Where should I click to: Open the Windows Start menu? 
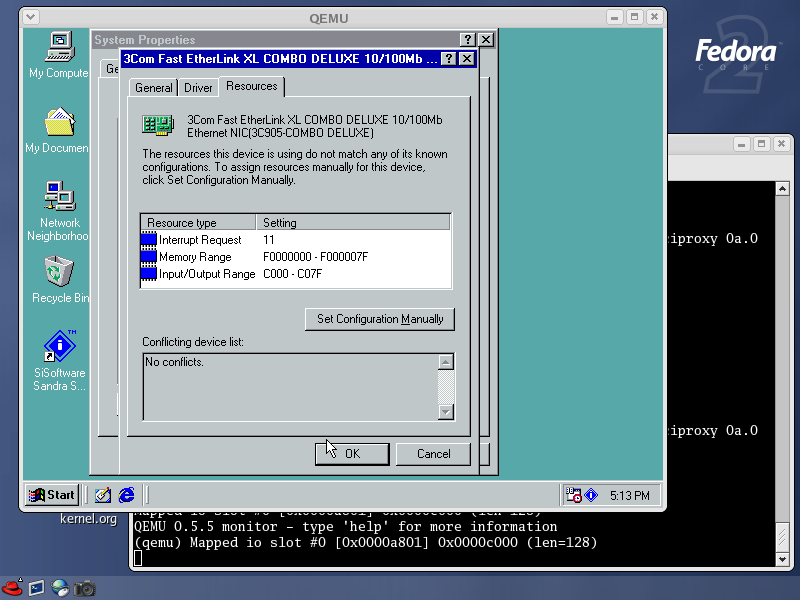pyautogui.click(x=52, y=495)
